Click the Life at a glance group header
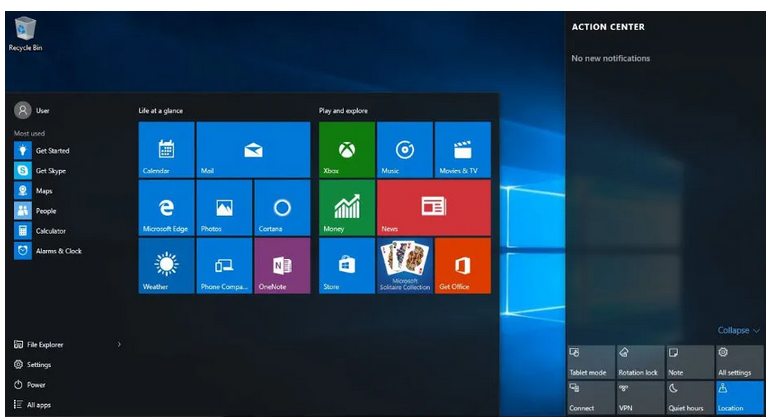 [160, 111]
